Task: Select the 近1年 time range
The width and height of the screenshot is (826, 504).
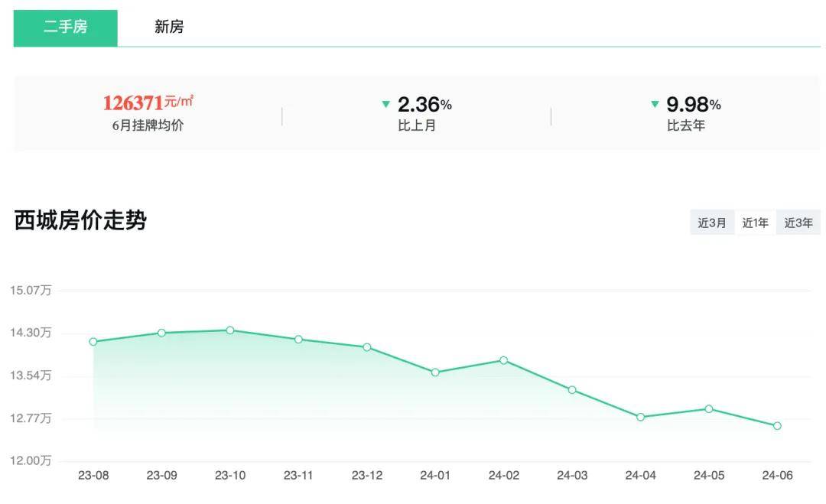Action: [x=755, y=223]
